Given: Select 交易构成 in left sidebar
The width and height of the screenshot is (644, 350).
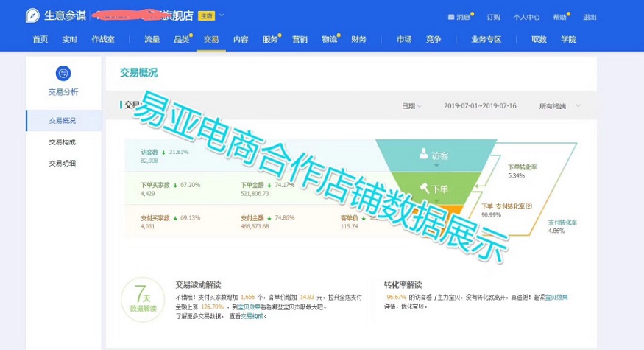Looking at the screenshot, I should [63, 141].
